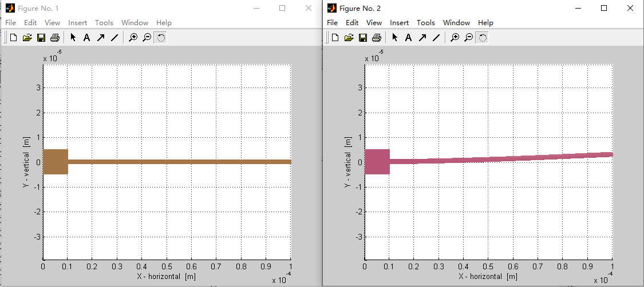Viewport: 644px width, 287px height.
Task: Click the brown beam shape in Figure 1
Action: click(167, 162)
